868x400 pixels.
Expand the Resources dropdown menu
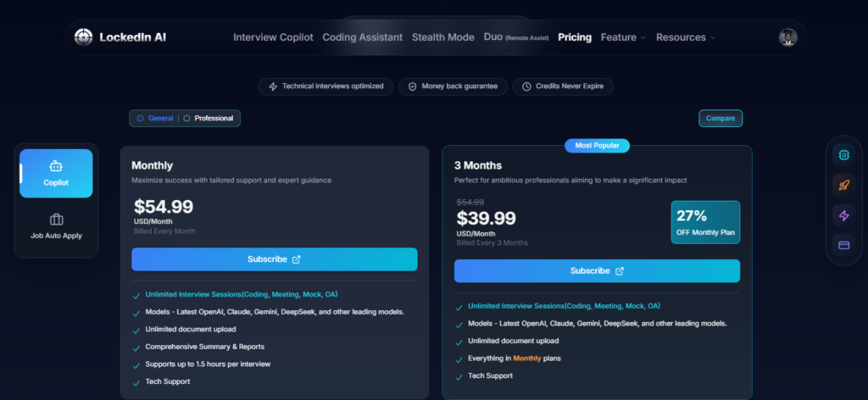point(685,37)
